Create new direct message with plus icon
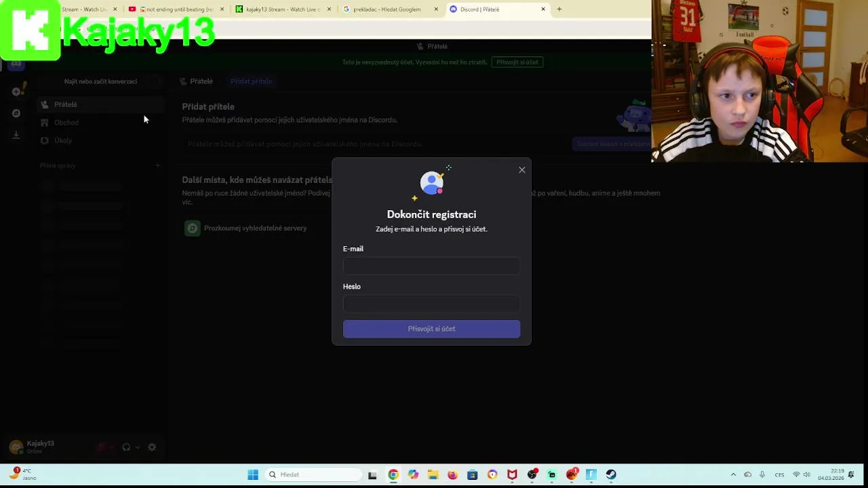Image resolution: width=868 pixels, height=488 pixels. (157, 165)
